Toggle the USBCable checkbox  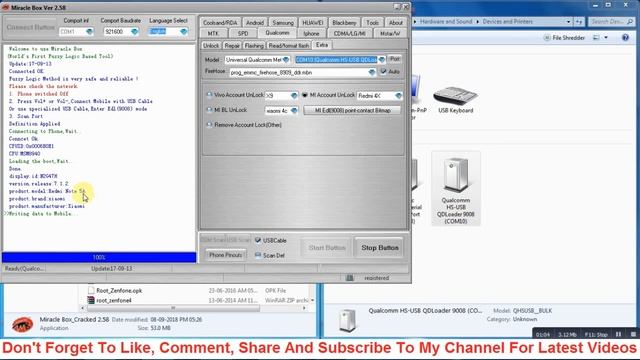[x=258, y=240]
